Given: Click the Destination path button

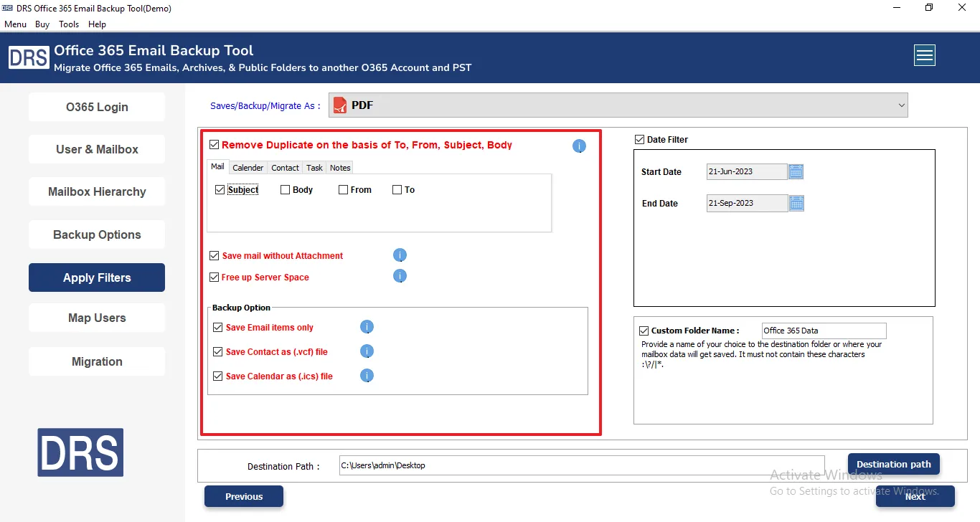Looking at the screenshot, I should [x=894, y=464].
